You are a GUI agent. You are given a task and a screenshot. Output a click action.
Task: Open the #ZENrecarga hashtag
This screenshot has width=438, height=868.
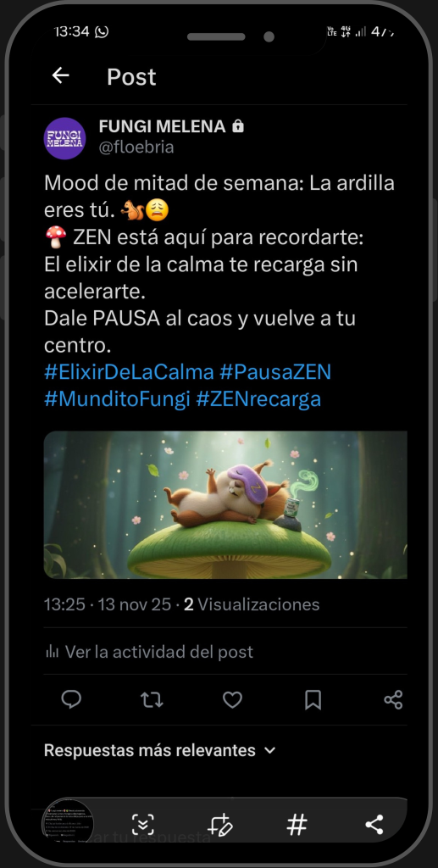[258, 398]
